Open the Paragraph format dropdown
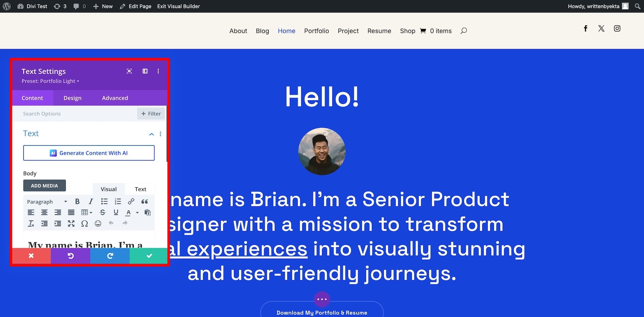Screen dimensions: 644x317 47,202
